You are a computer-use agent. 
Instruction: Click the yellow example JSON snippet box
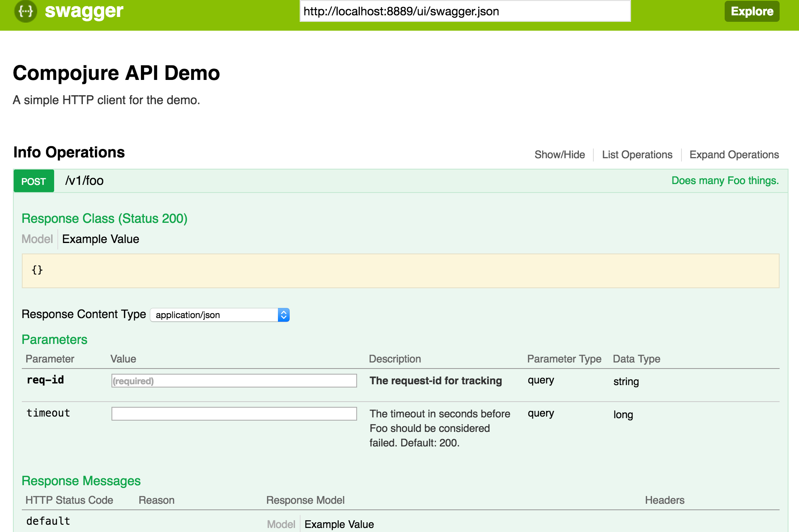click(400, 270)
